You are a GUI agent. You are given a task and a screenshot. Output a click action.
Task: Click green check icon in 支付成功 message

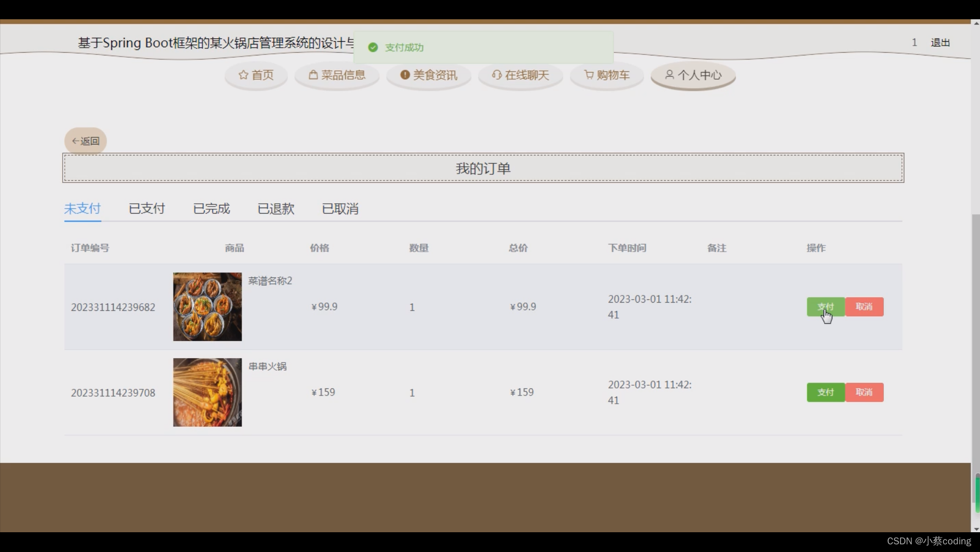pos(373,47)
